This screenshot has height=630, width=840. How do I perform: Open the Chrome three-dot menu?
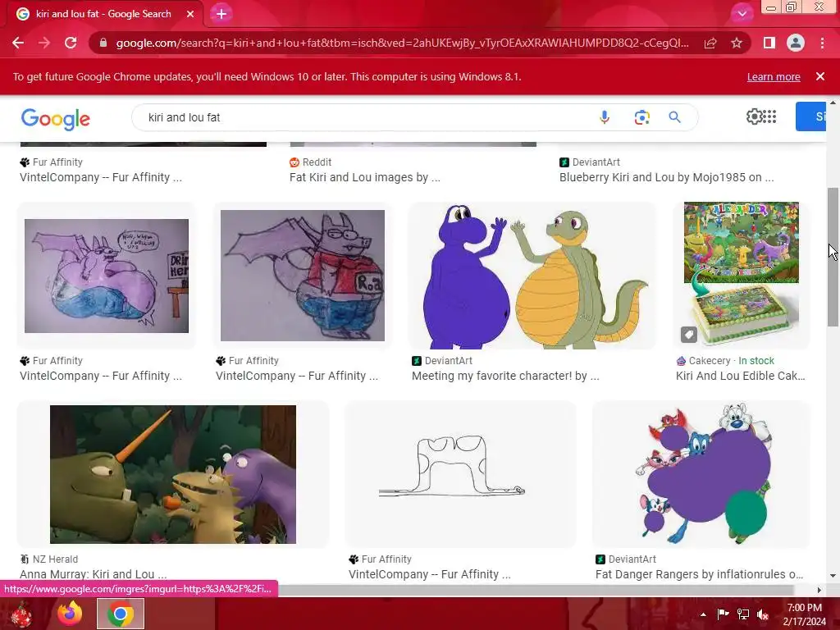[822, 43]
